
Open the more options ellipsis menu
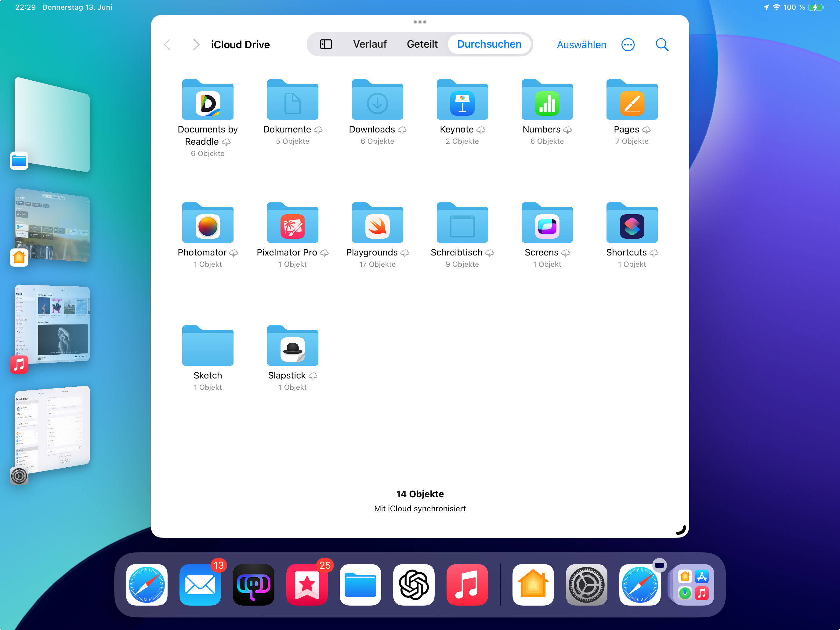pyautogui.click(x=628, y=45)
